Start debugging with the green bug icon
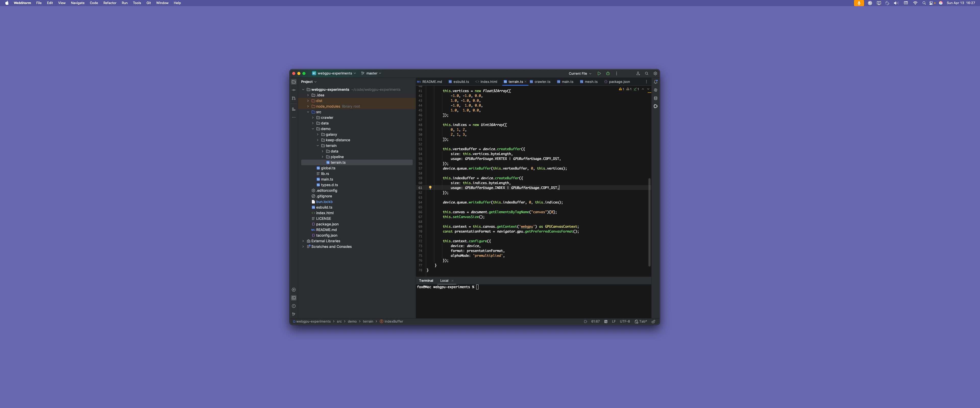The height and width of the screenshot is (408, 980). (x=608, y=73)
